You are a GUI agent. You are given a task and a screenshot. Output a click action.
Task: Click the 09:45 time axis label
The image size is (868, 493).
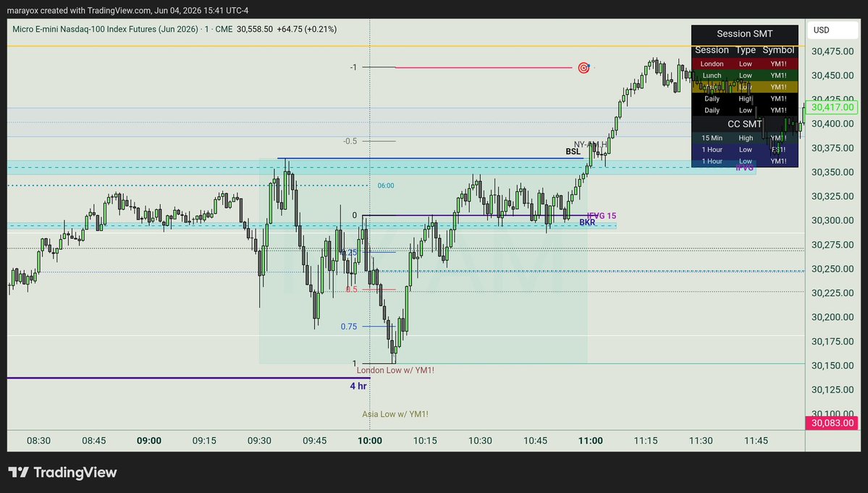tap(314, 441)
